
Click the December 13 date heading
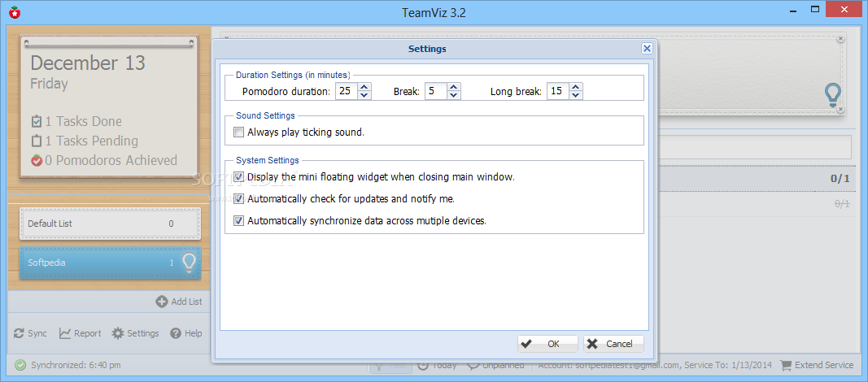pos(88,63)
